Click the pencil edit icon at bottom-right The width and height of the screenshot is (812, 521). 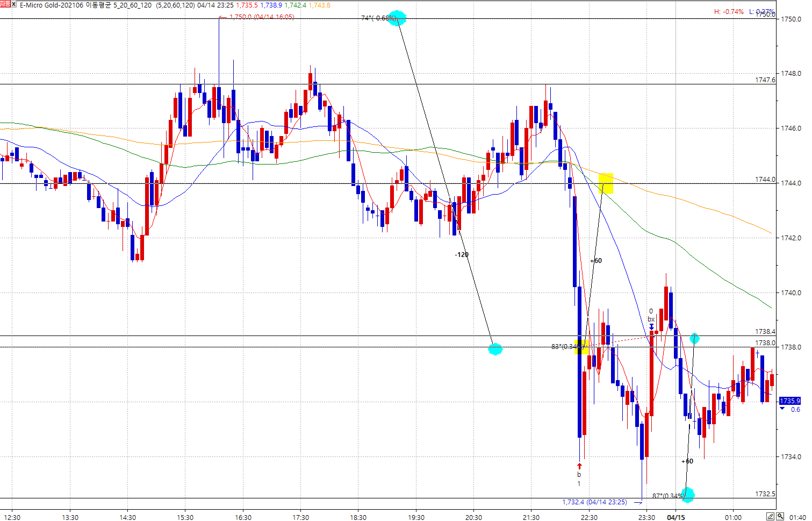[x=771, y=517]
